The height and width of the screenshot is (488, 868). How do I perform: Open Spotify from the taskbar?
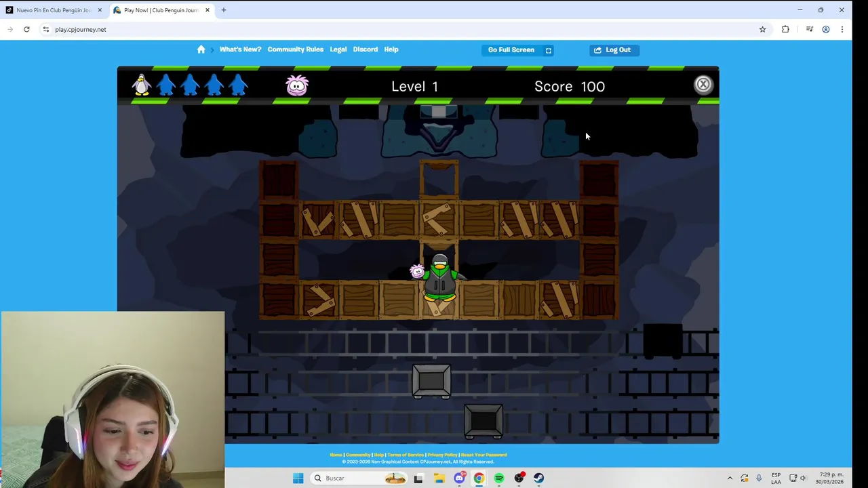pyautogui.click(x=499, y=479)
